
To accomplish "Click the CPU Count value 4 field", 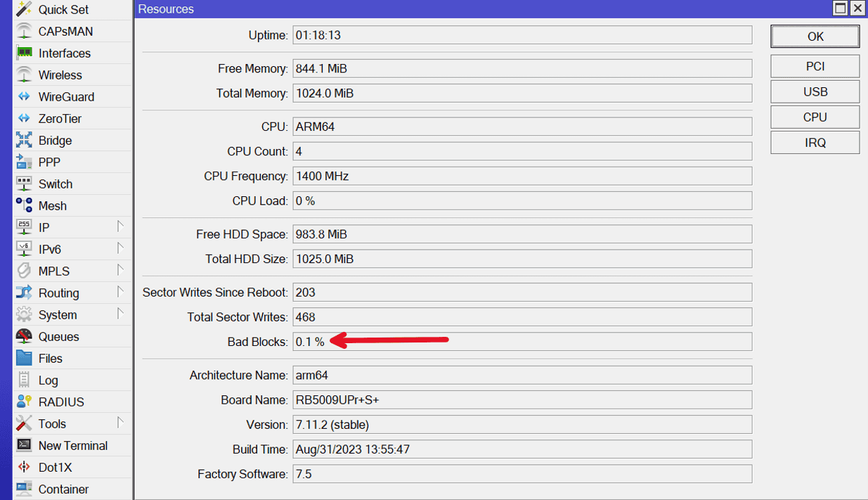I will 522,151.
